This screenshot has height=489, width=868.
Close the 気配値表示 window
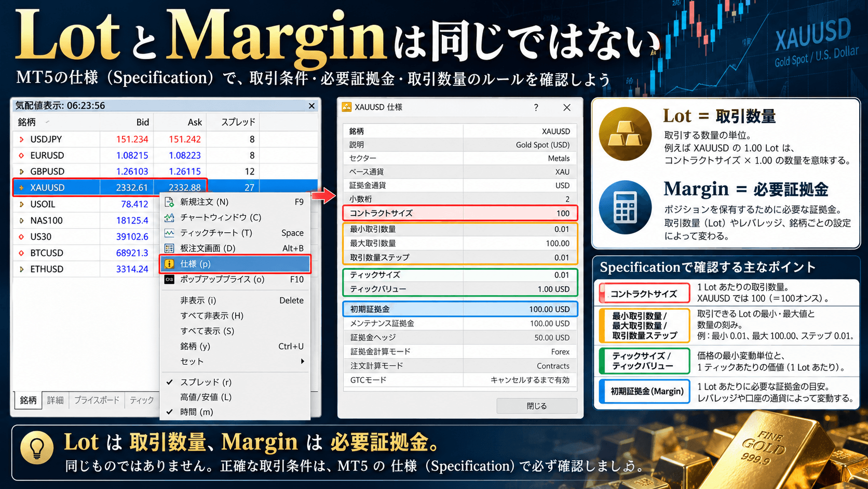coord(311,106)
